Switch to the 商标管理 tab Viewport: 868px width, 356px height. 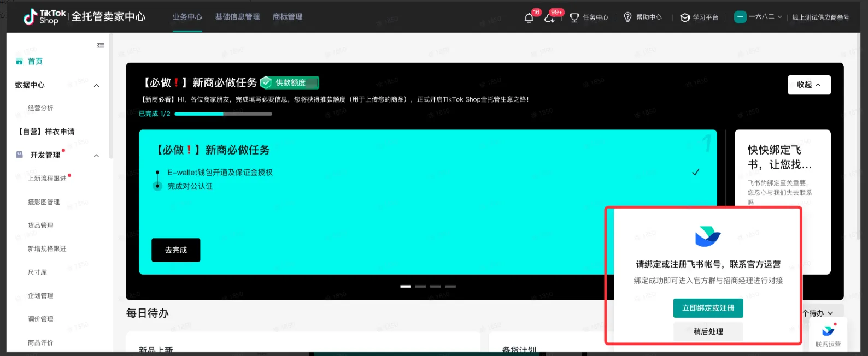(288, 17)
